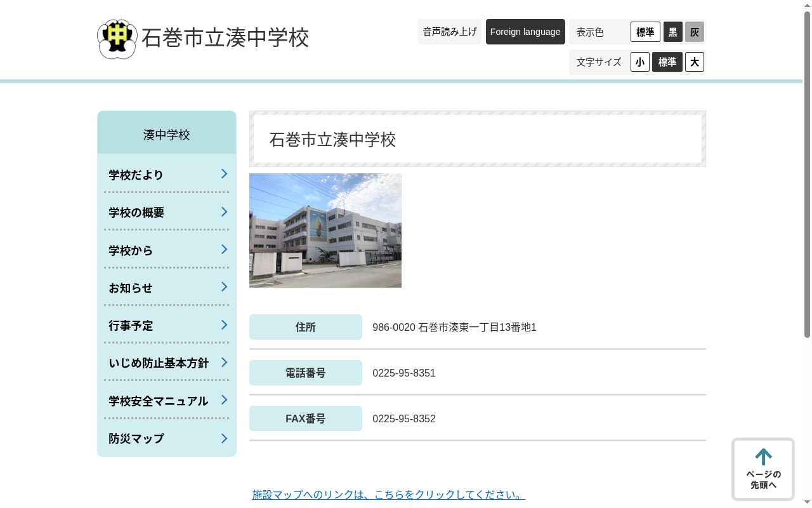812x508 pixels.
Task: Click the 防災マップ chevron arrow
Action: [x=224, y=438]
